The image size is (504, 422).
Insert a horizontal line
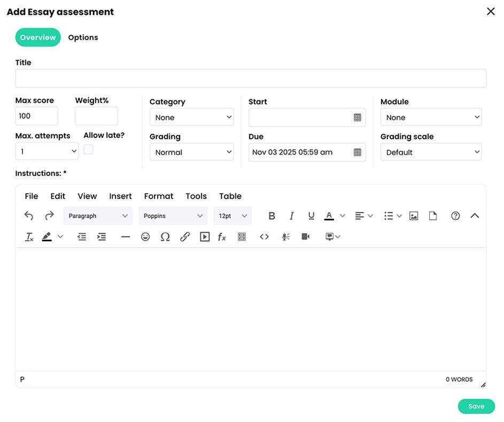pyautogui.click(x=126, y=236)
